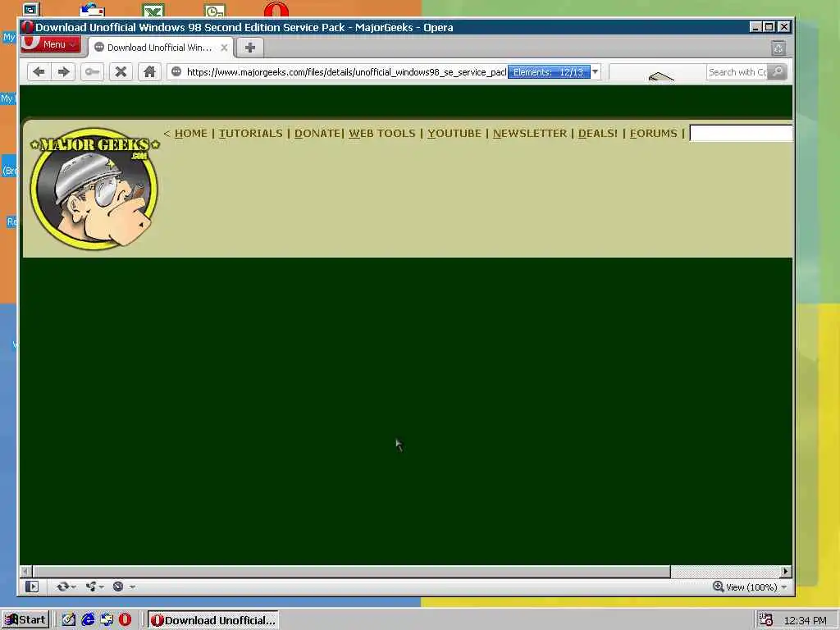Click the MajorGeeks site search box

[x=741, y=134]
